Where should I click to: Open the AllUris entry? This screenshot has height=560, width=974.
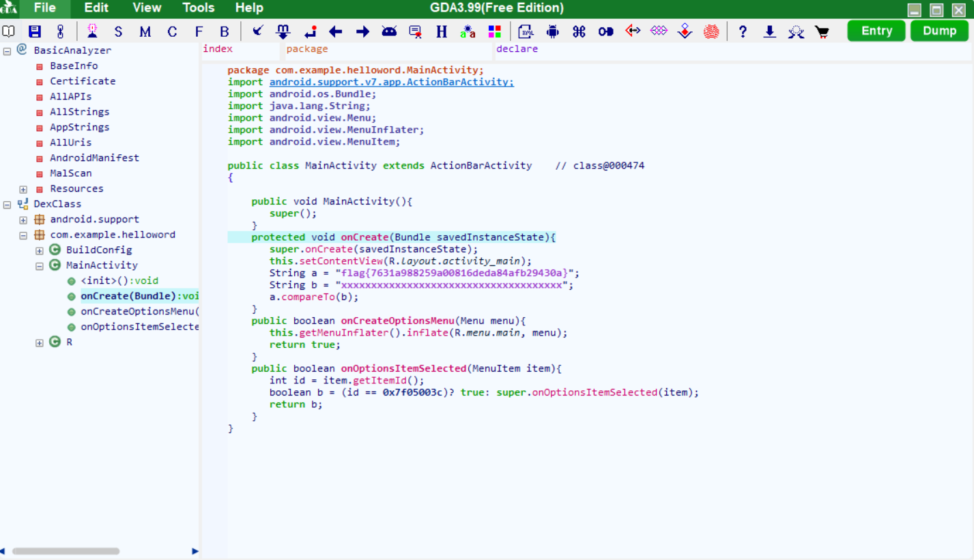[70, 143]
